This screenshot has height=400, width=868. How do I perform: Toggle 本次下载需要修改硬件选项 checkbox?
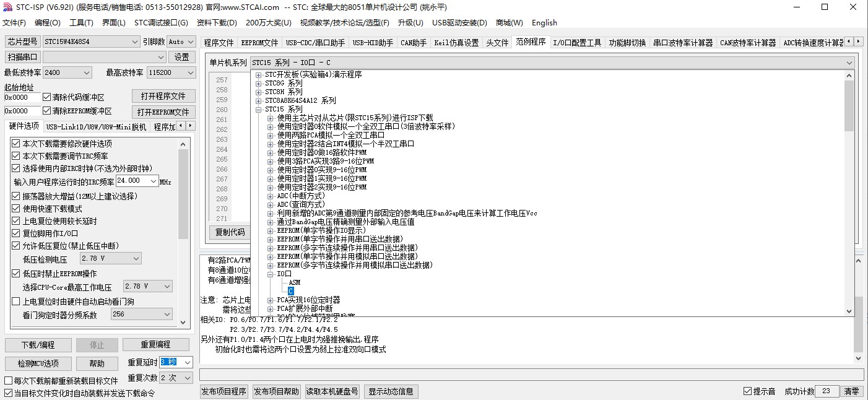[16, 144]
